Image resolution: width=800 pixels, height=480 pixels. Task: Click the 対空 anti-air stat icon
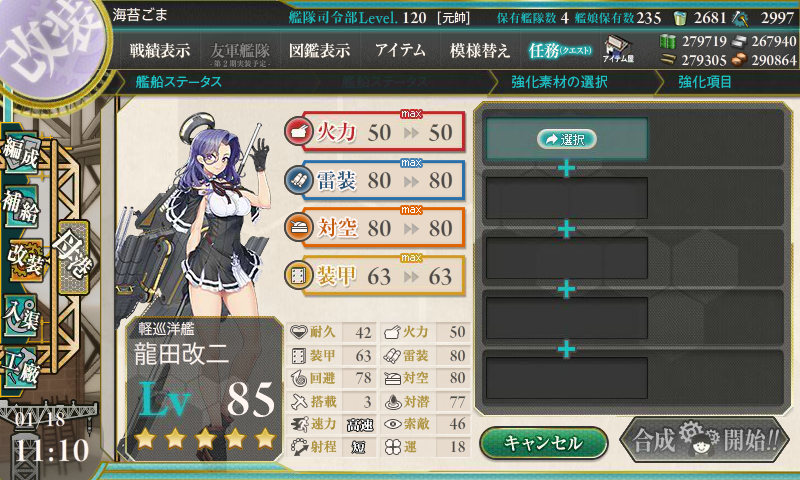tap(298, 228)
